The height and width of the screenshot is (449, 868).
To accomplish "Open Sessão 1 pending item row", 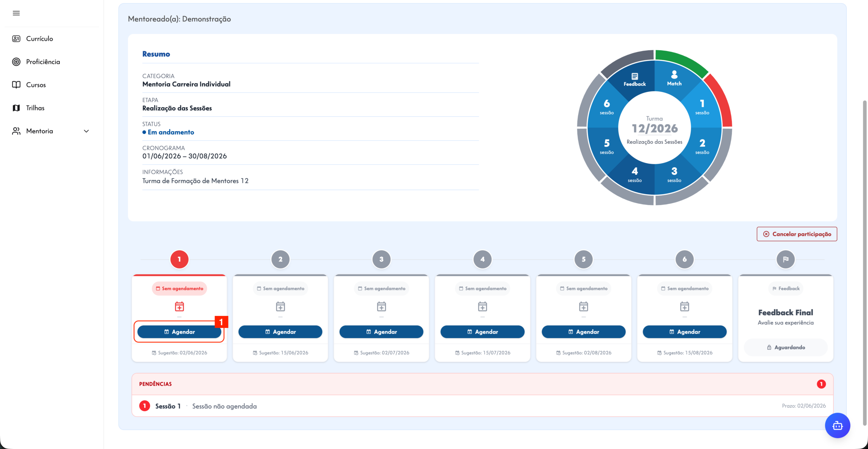I will [482, 406].
